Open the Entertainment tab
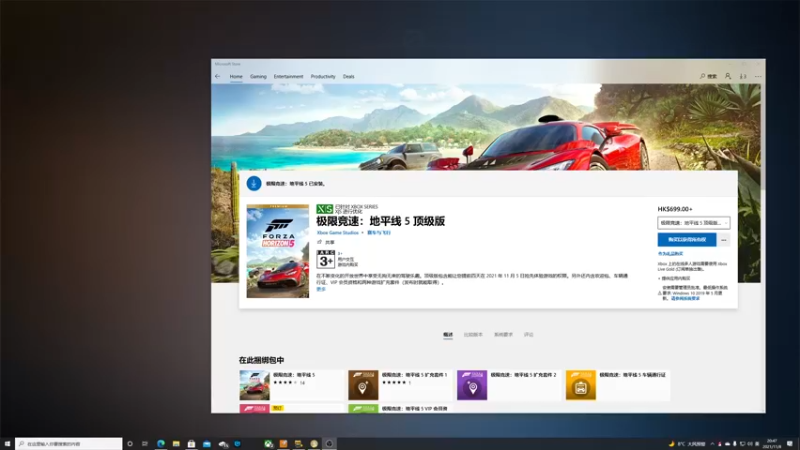Viewport: 800px width, 450px height. pyautogui.click(x=288, y=77)
